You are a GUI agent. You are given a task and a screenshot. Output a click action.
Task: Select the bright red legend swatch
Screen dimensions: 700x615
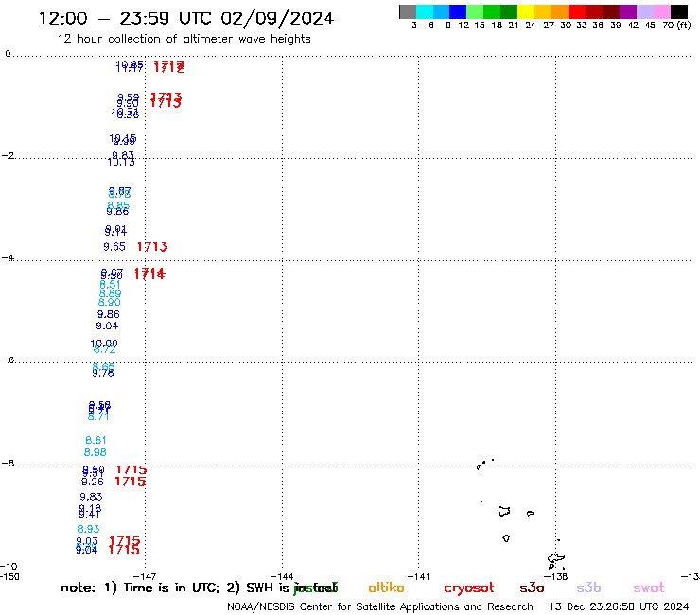tap(577, 11)
